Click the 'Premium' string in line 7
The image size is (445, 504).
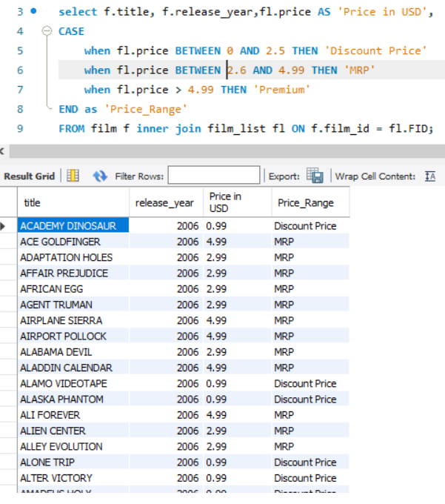[282, 90]
